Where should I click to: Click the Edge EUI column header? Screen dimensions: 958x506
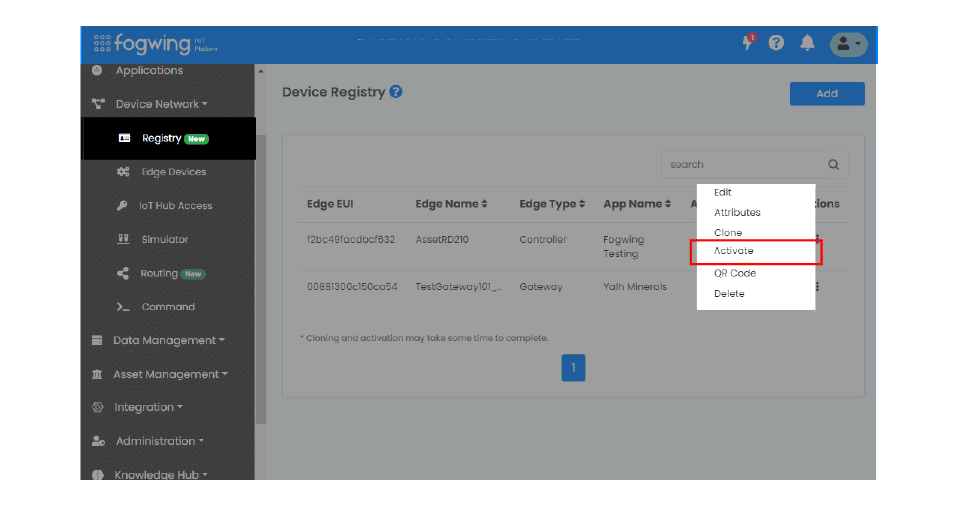pyautogui.click(x=330, y=204)
